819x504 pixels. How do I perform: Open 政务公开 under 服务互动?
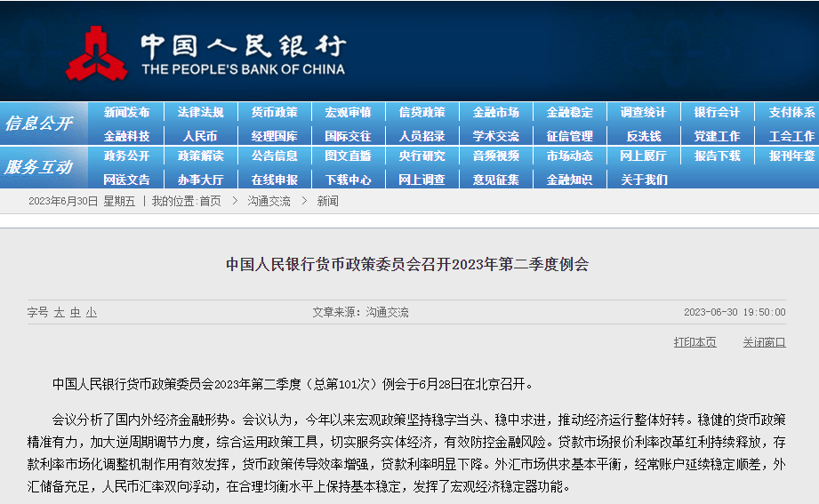click(x=126, y=156)
